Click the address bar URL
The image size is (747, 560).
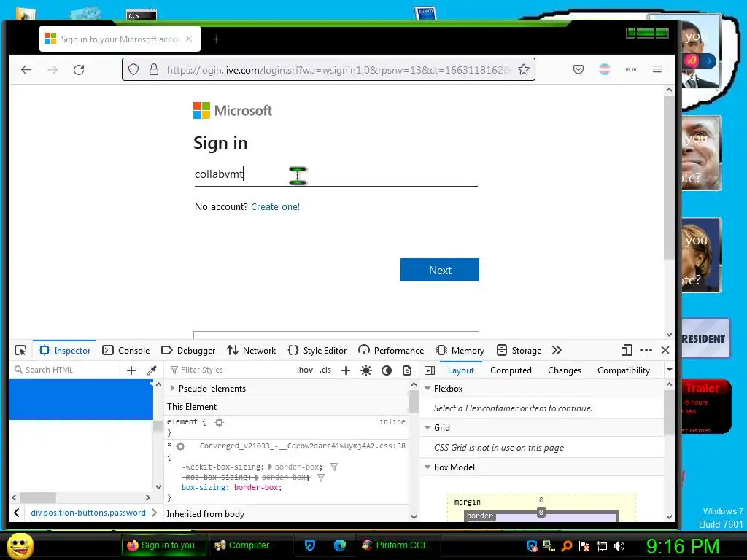click(x=338, y=70)
